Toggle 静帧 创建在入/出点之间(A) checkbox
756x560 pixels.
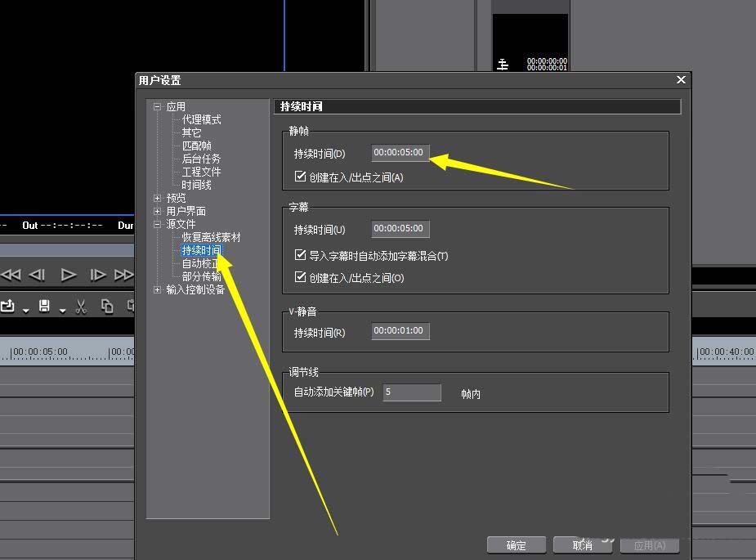pos(301,177)
